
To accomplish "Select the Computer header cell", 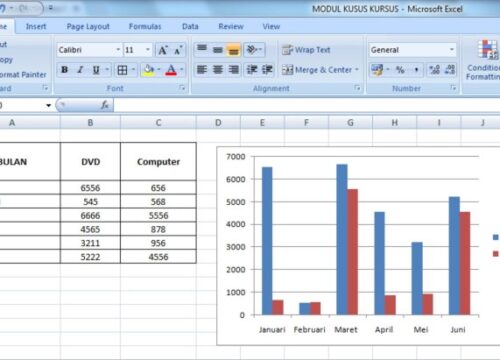I will pyautogui.click(x=158, y=162).
